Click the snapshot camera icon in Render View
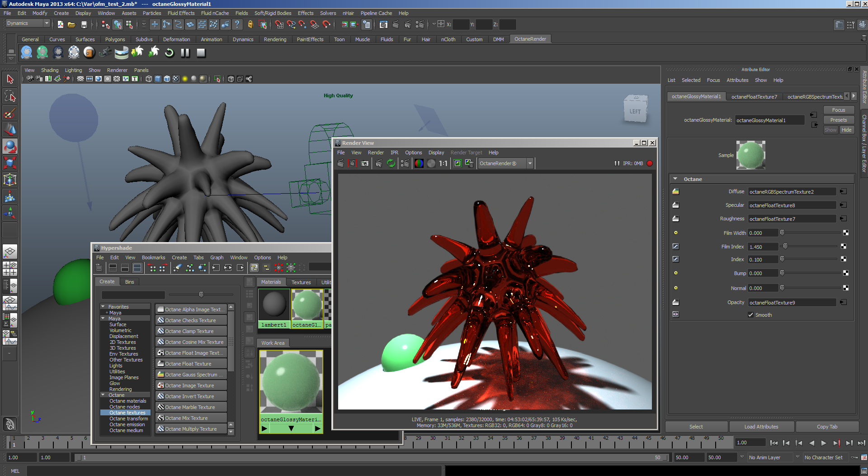868x476 pixels. [x=365, y=163]
